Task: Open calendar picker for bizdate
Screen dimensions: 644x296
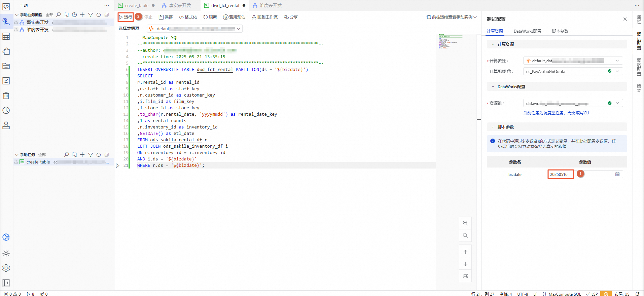Action: (617, 174)
